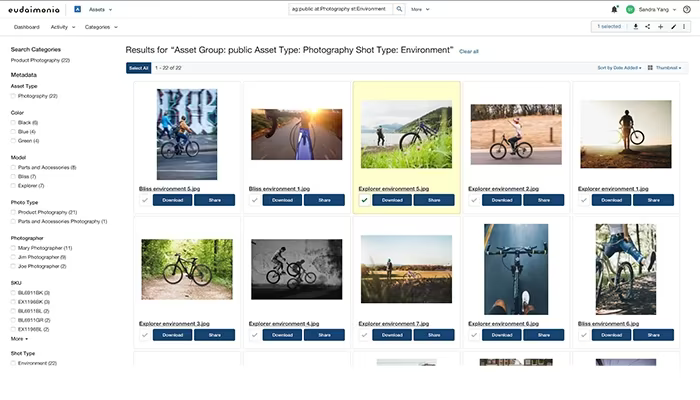Open Explorer environment 4.jpg filename link

(x=284, y=323)
